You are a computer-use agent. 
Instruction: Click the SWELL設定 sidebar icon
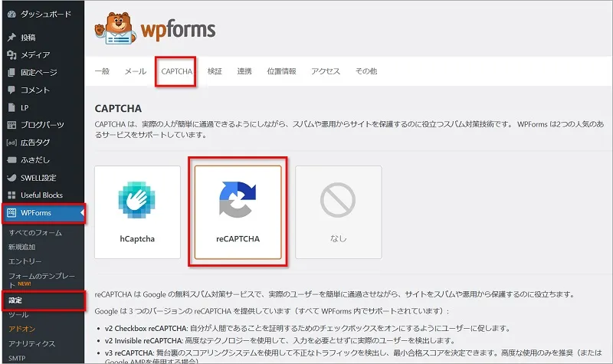pyautogui.click(x=11, y=177)
